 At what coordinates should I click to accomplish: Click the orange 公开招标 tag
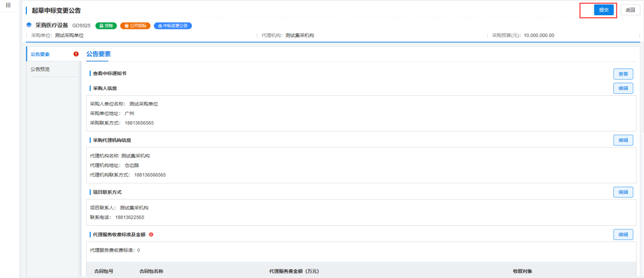click(x=135, y=26)
